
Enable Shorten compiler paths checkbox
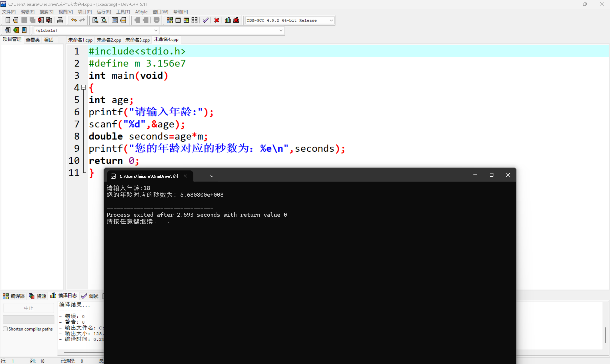point(5,329)
